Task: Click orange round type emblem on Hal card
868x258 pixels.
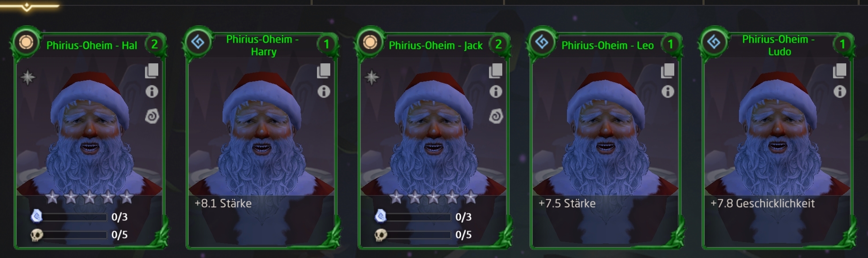Action: 26,43
